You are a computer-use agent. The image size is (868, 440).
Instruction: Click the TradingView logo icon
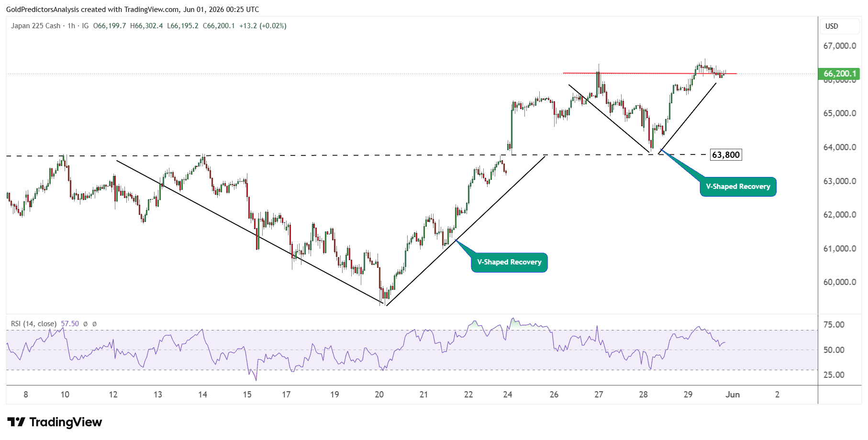coord(16,422)
